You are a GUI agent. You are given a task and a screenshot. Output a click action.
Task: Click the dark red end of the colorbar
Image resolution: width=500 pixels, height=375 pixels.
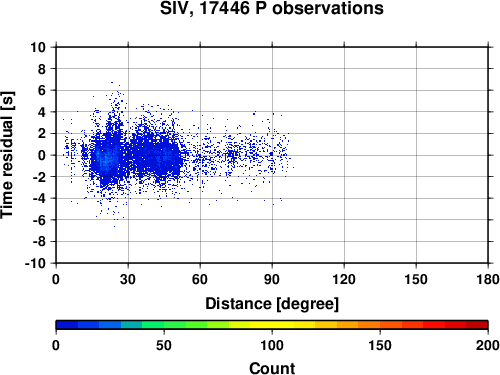pos(477,325)
